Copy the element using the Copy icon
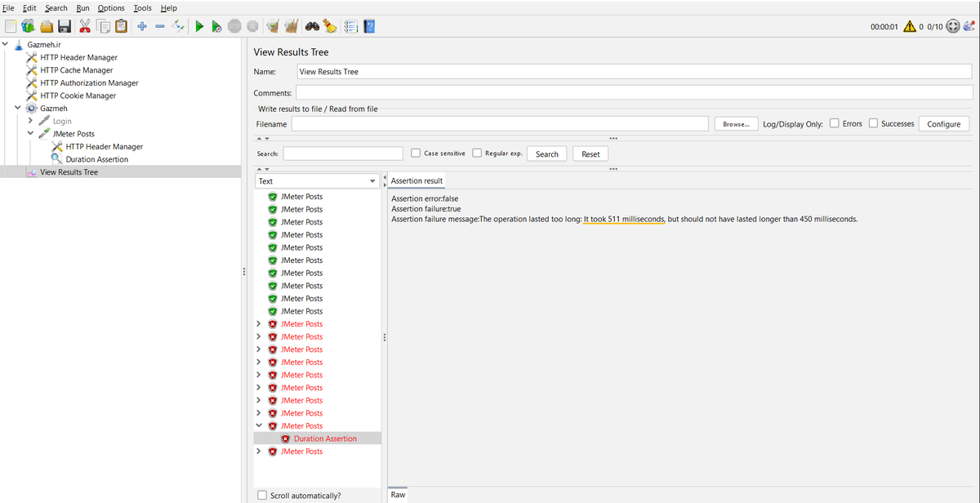 [103, 26]
